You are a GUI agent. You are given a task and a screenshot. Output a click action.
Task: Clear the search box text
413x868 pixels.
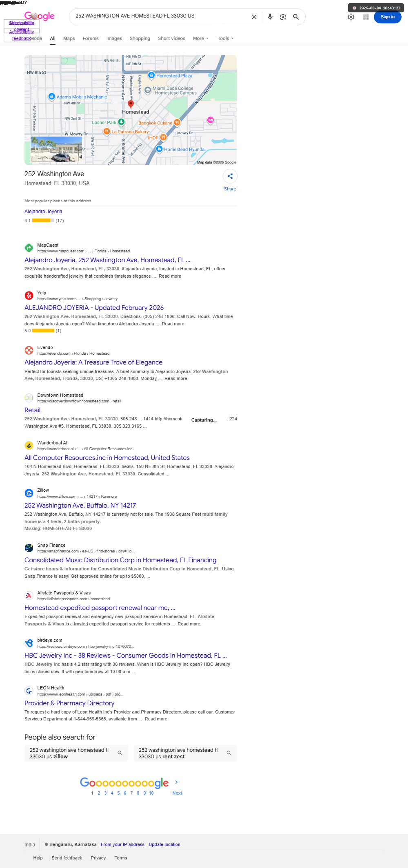tap(254, 17)
